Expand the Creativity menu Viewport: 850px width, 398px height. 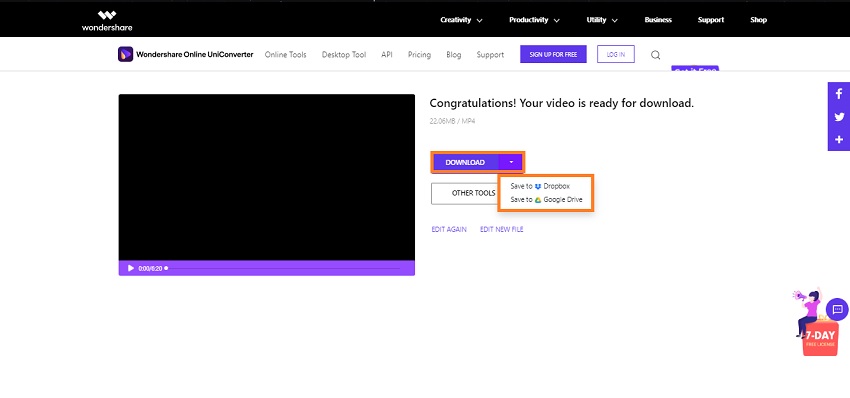pos(461,20)
